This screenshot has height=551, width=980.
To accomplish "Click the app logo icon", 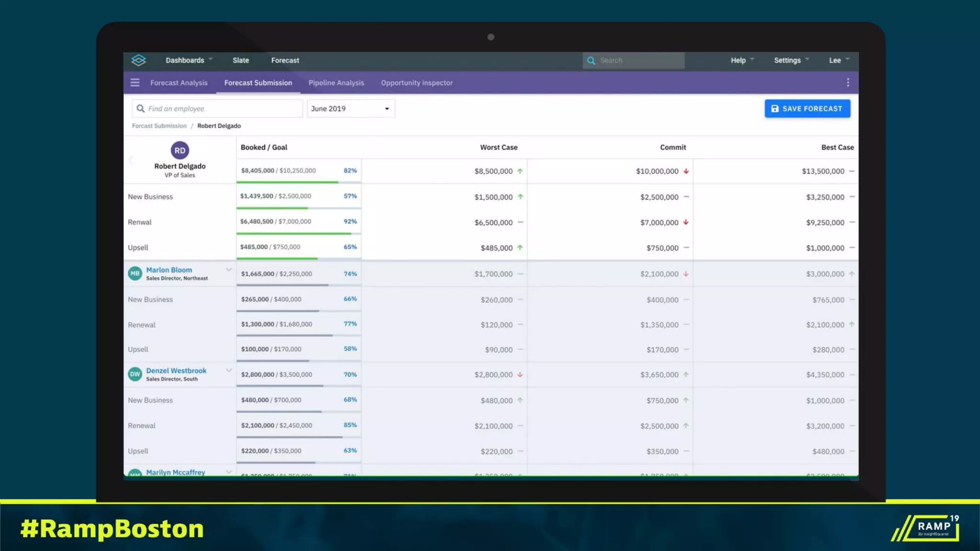I will click(x=138, y=60).
